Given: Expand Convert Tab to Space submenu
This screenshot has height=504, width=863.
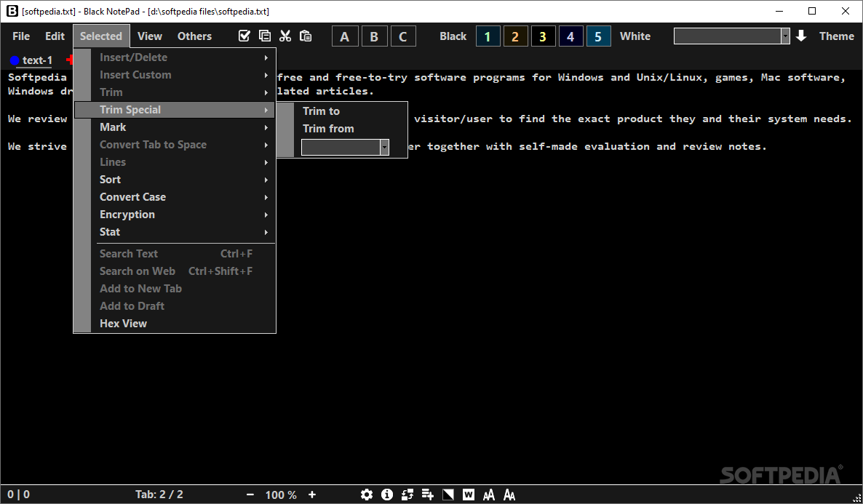Looking at the screenshot, I should click(175, 145).
